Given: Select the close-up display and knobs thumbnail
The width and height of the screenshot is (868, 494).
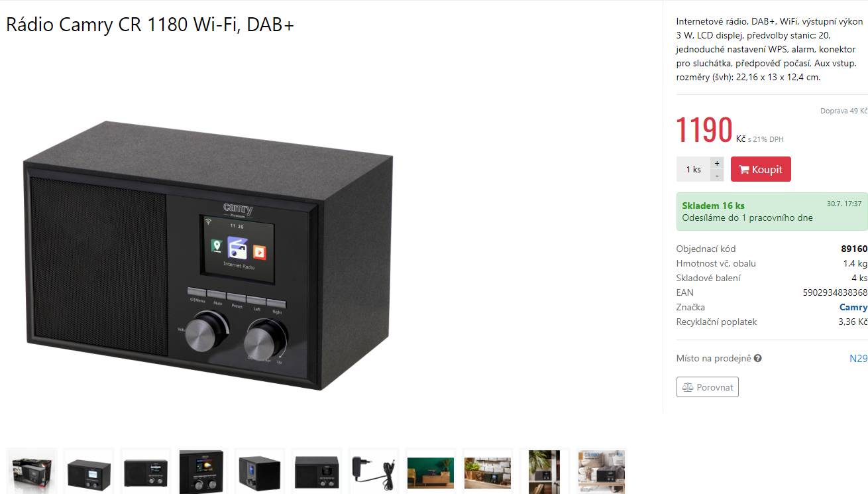Looking at the screenshot, I should [x=202, y=471].
